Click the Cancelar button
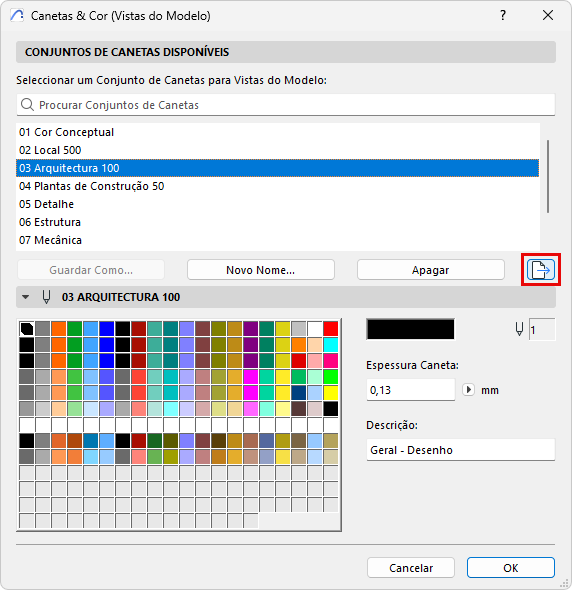Viewport: 572px width, 590px height. coord(411,567)
